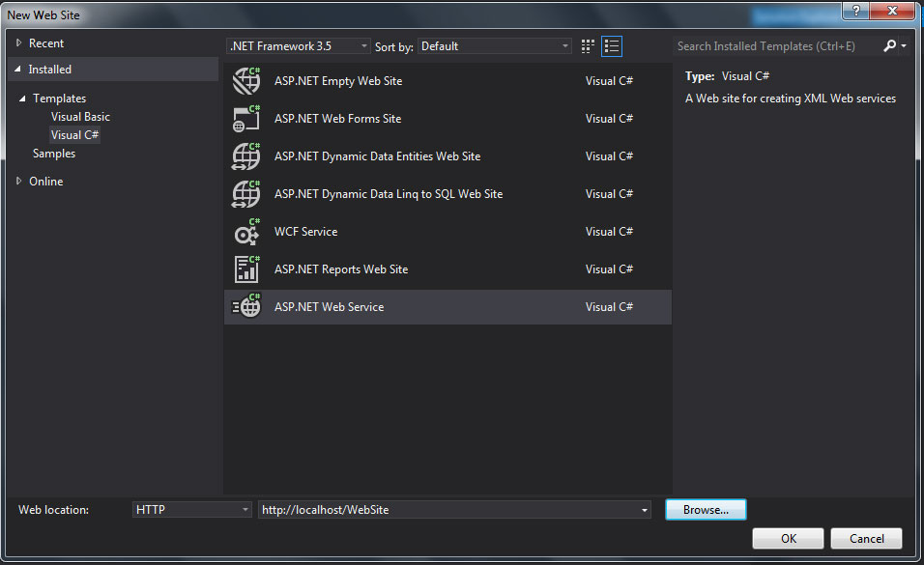Click the ASP.NET Reports Web Site icon
Viewport: 924px width, 565px height.
click(x=246, y=269)
